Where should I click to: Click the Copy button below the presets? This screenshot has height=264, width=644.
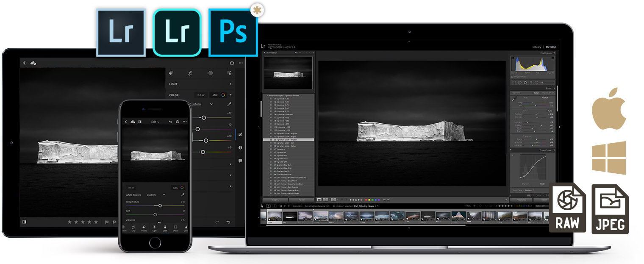[x=275, y=200]
